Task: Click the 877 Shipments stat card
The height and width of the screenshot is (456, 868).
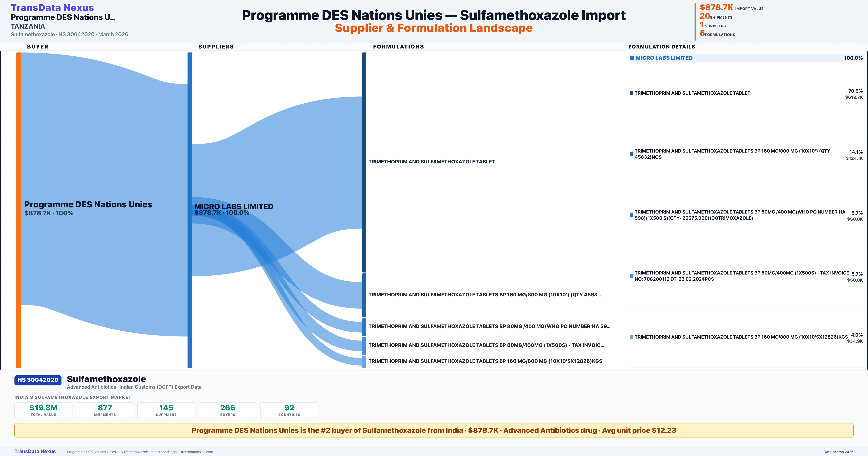Action: [x=105, y=410]
